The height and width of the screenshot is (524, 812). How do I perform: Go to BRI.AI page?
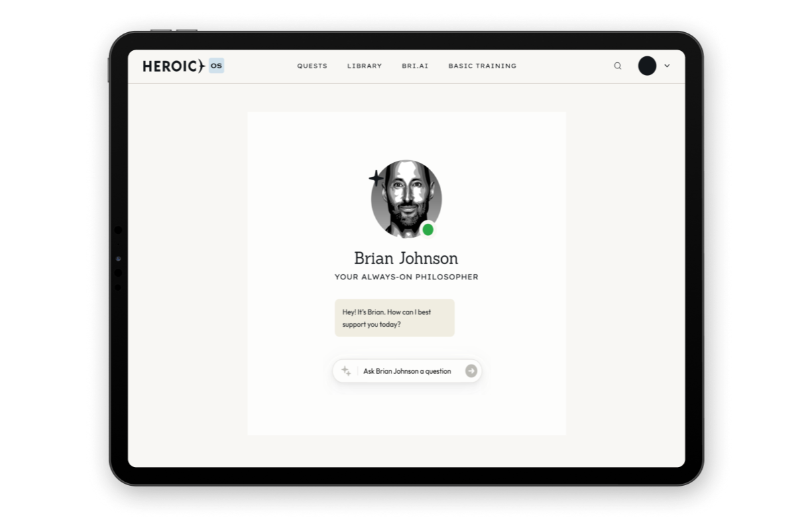415,66
